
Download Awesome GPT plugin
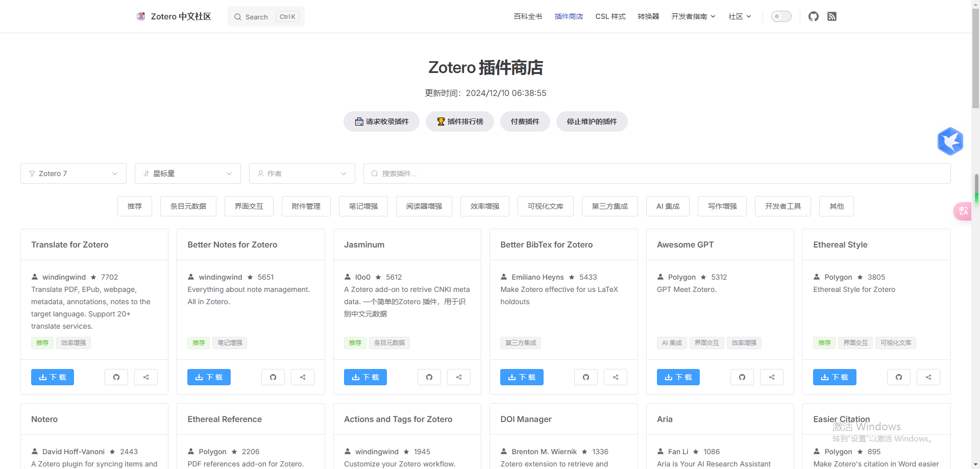click(678, 377)
